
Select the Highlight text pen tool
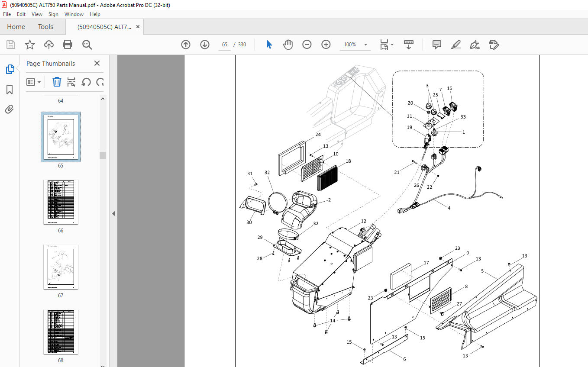(456, 45)
